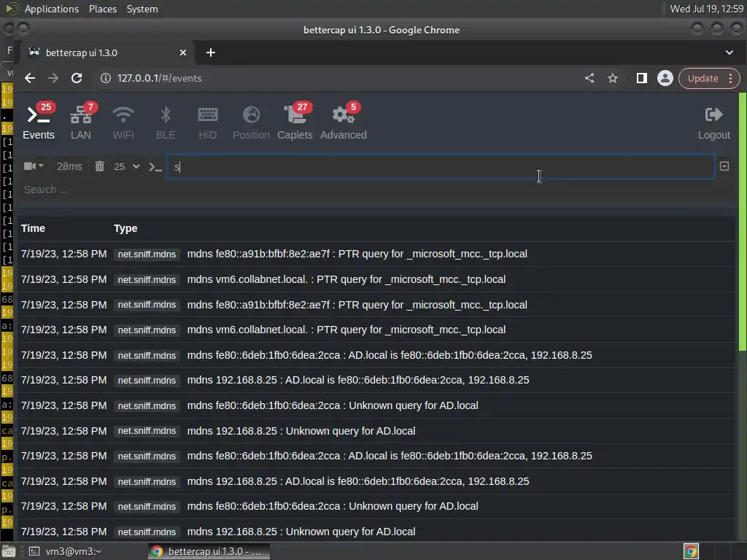Click the show desktop icon in taskbar
Image resolution: width=747 pixels, height=560 pixels.
[9, 551]
